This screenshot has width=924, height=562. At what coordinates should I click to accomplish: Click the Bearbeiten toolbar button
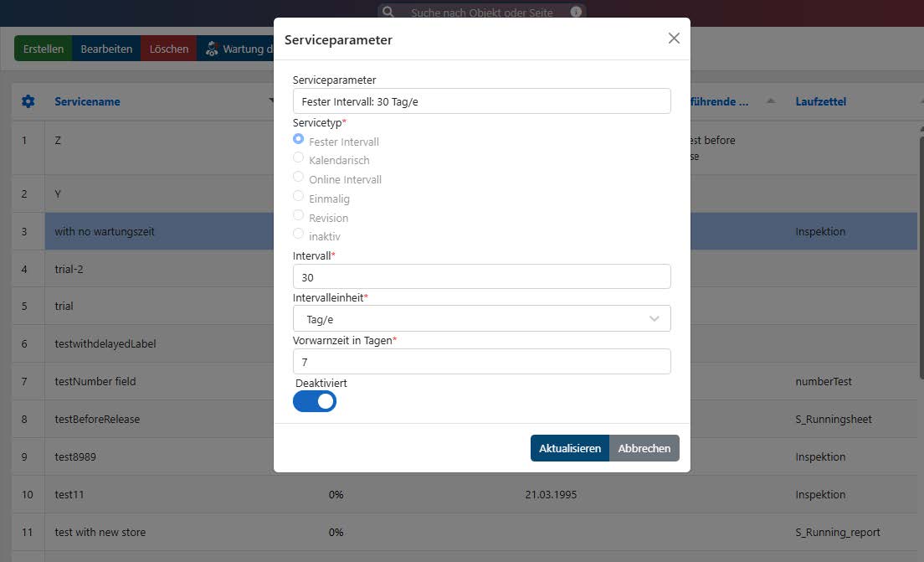106,49
